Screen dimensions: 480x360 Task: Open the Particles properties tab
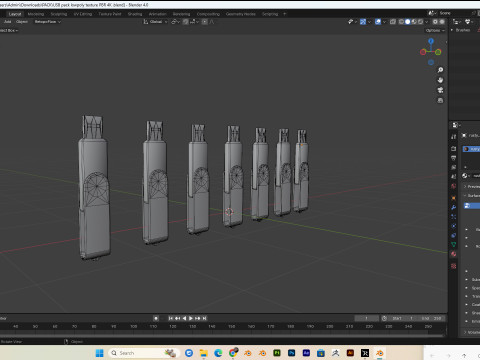pyautogui.click(x=454, y=217)
